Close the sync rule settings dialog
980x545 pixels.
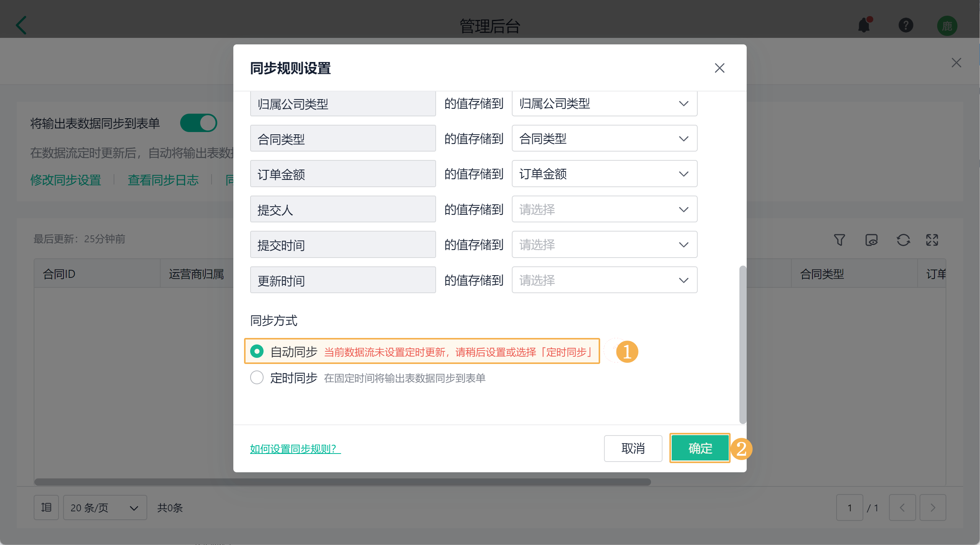(719, 68)
